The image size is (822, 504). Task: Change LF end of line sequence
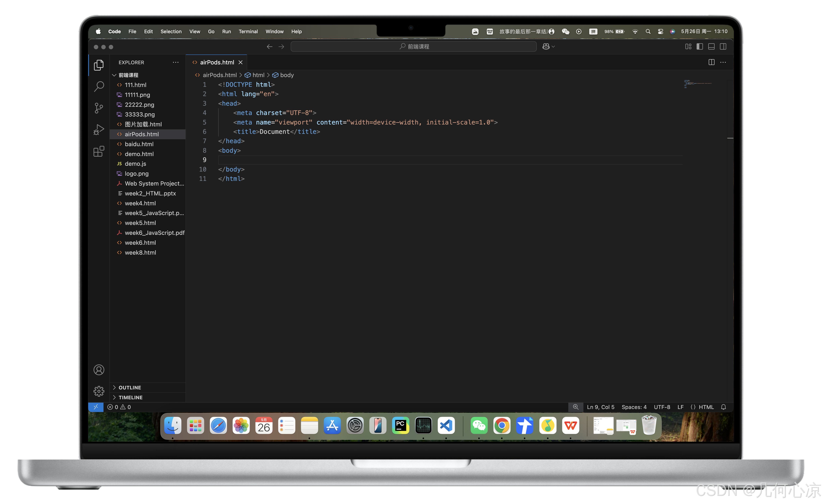tap(680, 407)
